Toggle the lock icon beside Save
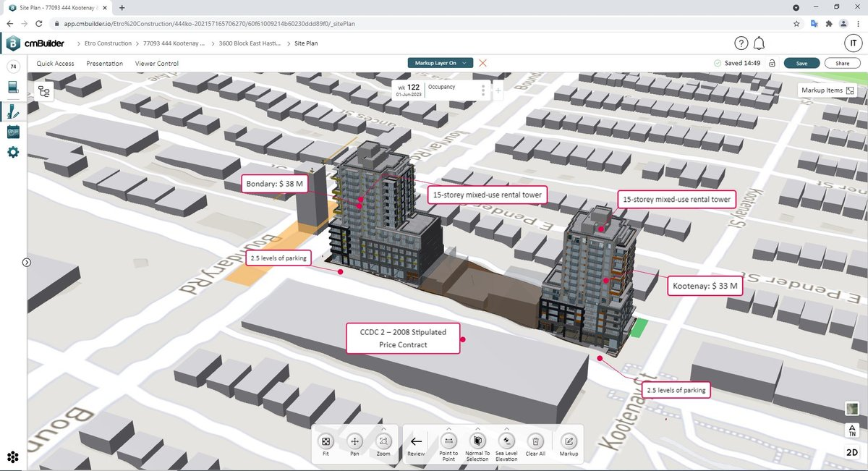Viewport: 868px width, 471px height. [x=772, y=63]
